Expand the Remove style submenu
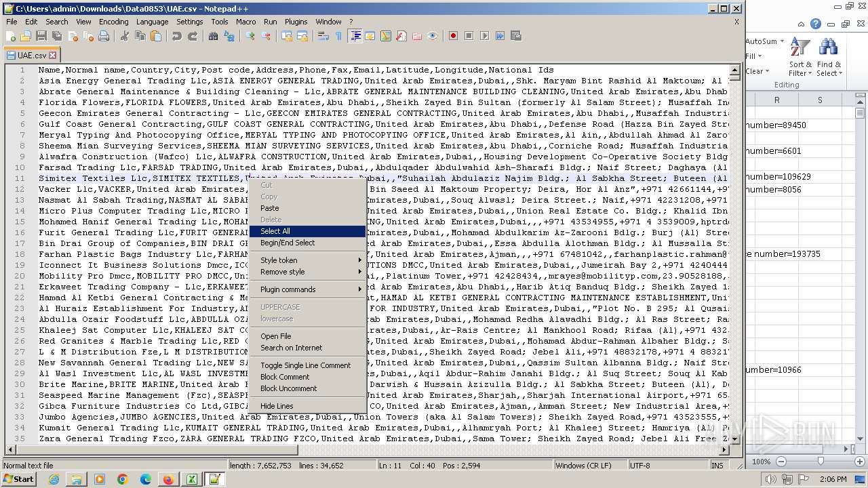The height and width of the screenshot is (488, 868). (x=308, y=272)
